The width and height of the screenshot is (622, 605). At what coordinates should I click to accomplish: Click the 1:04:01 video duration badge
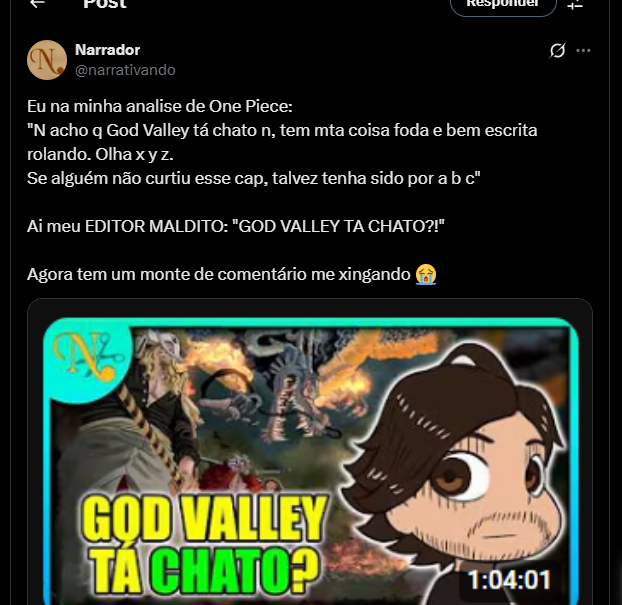509,580
